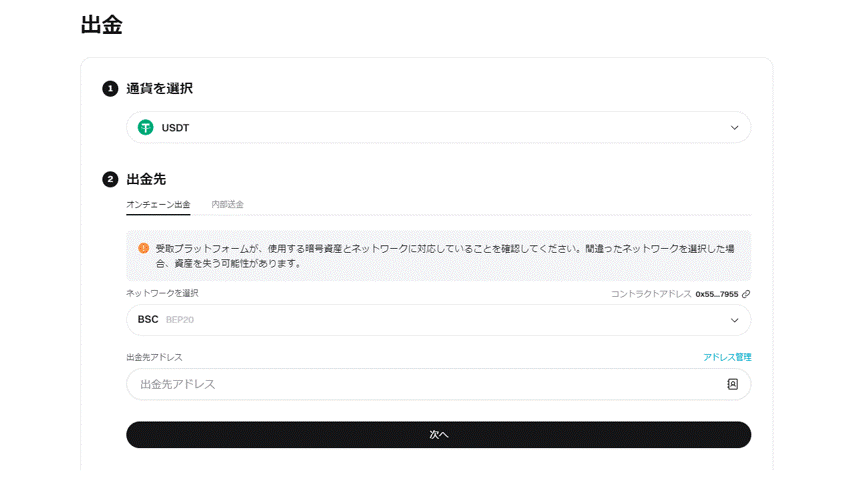Switch to the オンチェーン出金 tab
This screenshot has width=853, height=480.
pos(158,205)
